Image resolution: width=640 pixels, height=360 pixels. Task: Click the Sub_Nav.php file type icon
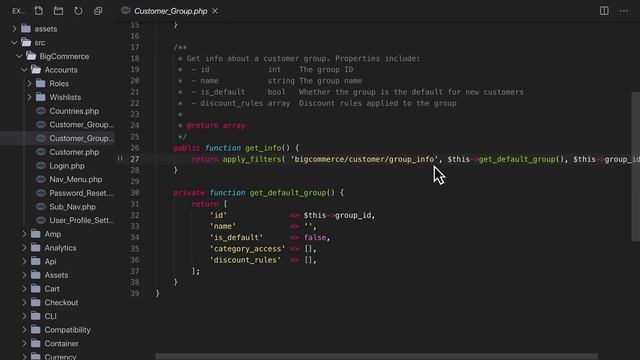click(x=40, y=207)
